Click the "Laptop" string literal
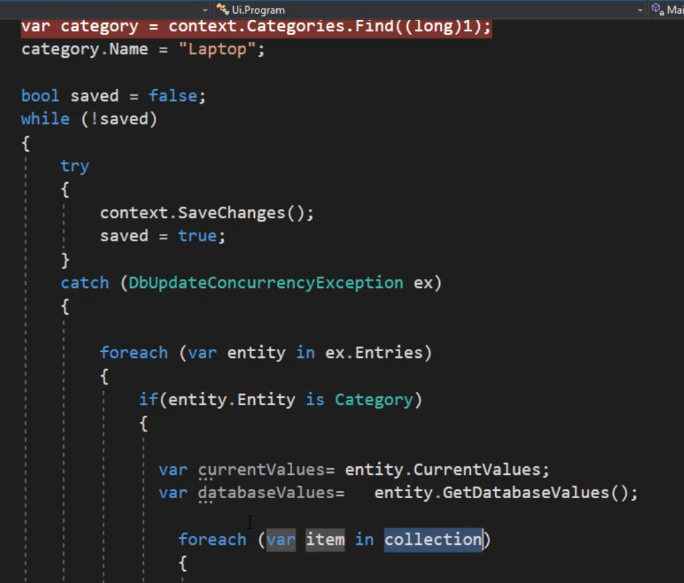Viewport: 684px width, 583px height. click(217, 49)
